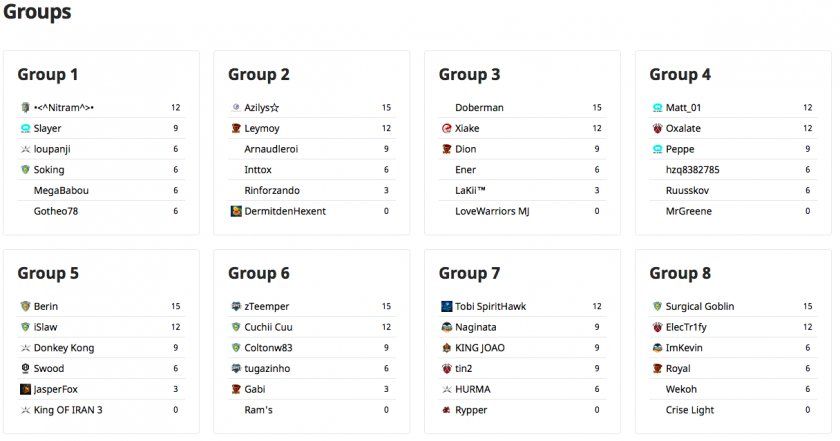The image size is (840, 441).
Task: Click the Group 6 heading
Action: pos(259,273)
